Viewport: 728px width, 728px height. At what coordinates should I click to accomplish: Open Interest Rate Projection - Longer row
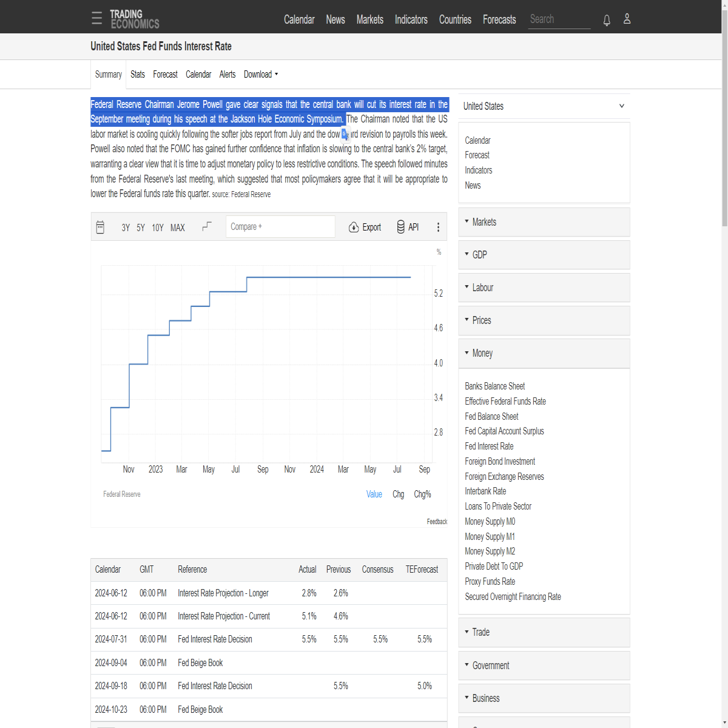coord(269,593)
